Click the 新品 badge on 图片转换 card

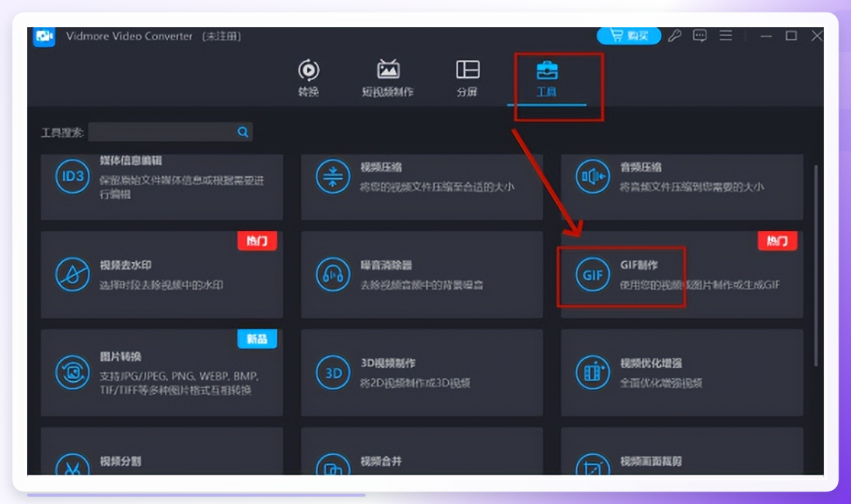(257, 339)
